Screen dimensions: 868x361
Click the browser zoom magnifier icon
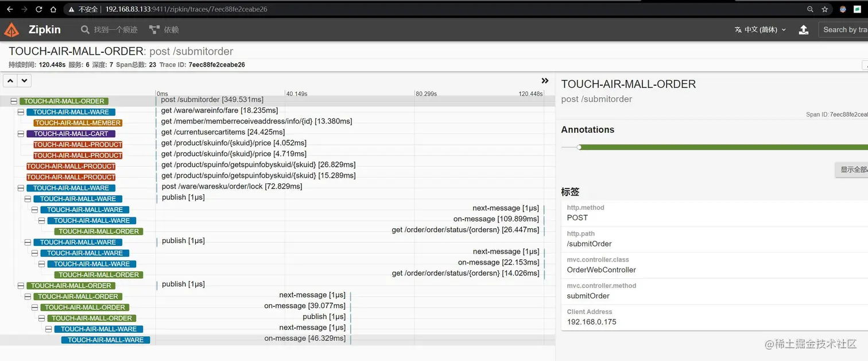[x=810, y=9]
